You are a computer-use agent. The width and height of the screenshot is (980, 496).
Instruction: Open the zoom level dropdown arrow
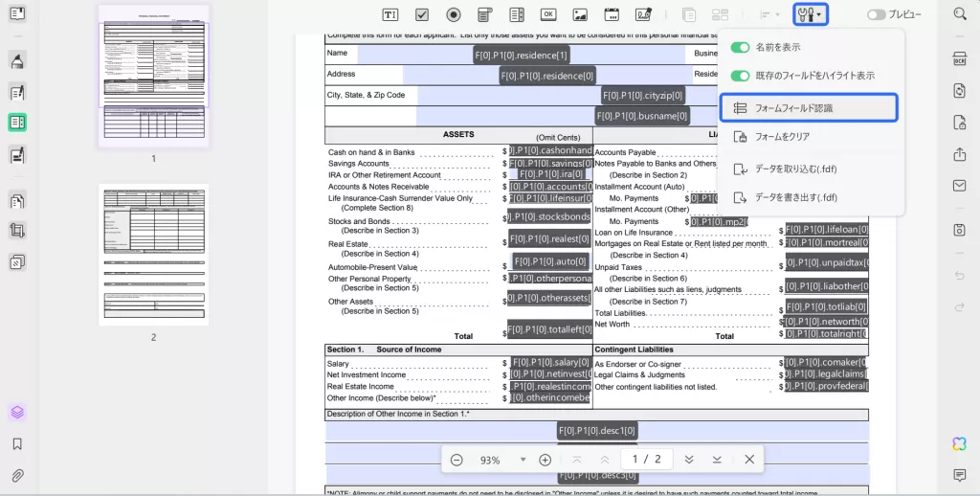tap(523, 460)
